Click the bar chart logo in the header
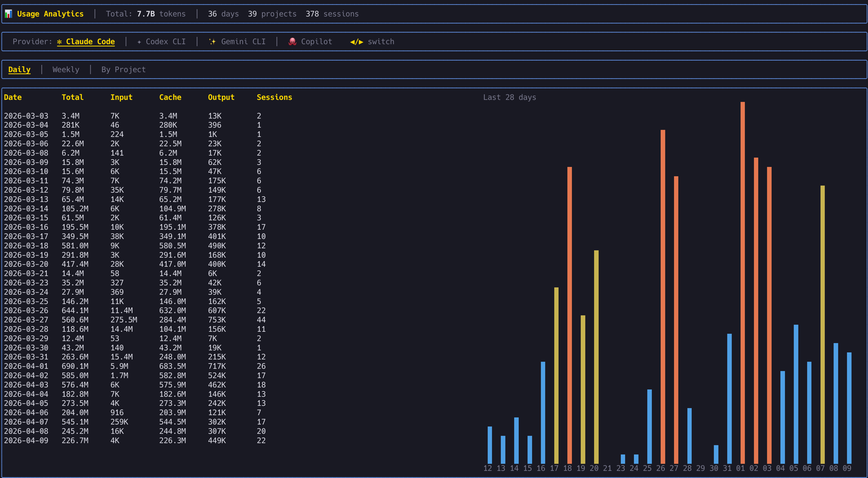This screenshot has height=478, width=868. point(8,13)
